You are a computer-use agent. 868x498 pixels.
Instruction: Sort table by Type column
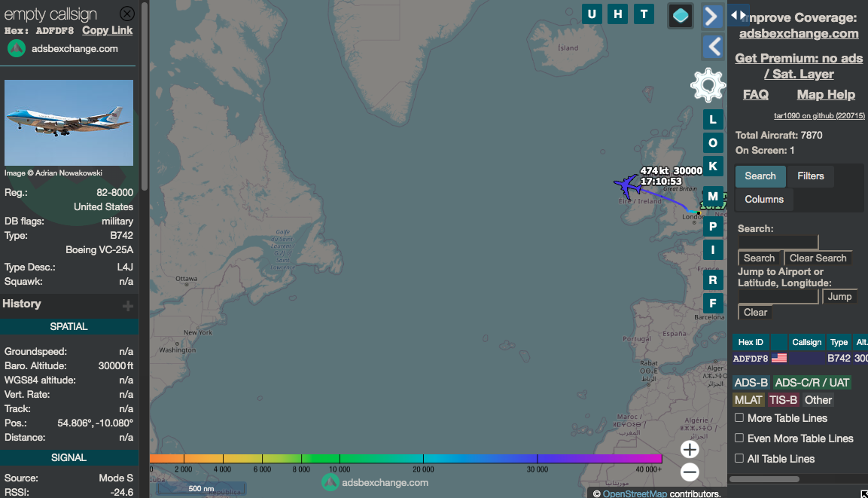tap(839, 342)
